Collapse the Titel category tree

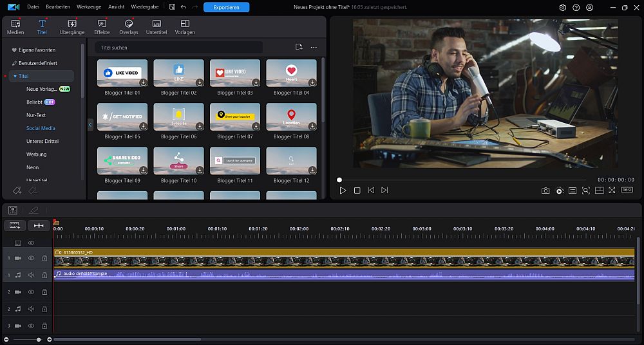coord(15,76)
